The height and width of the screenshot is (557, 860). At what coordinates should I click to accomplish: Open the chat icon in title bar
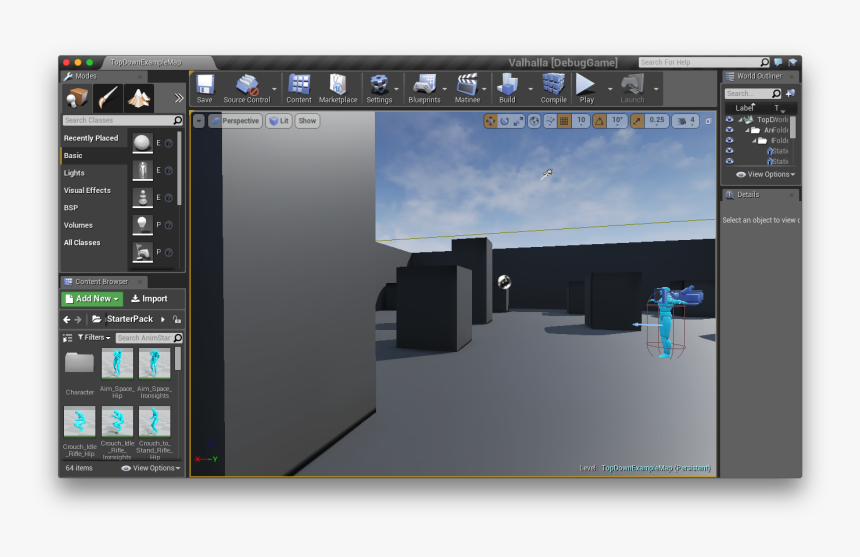coord(778,62)
